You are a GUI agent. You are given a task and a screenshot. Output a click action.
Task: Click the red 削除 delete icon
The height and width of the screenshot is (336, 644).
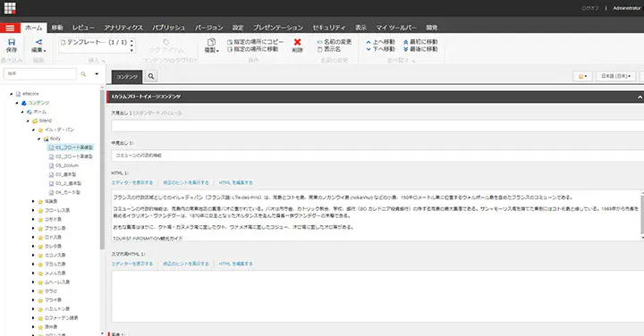[x=297, y=42]
